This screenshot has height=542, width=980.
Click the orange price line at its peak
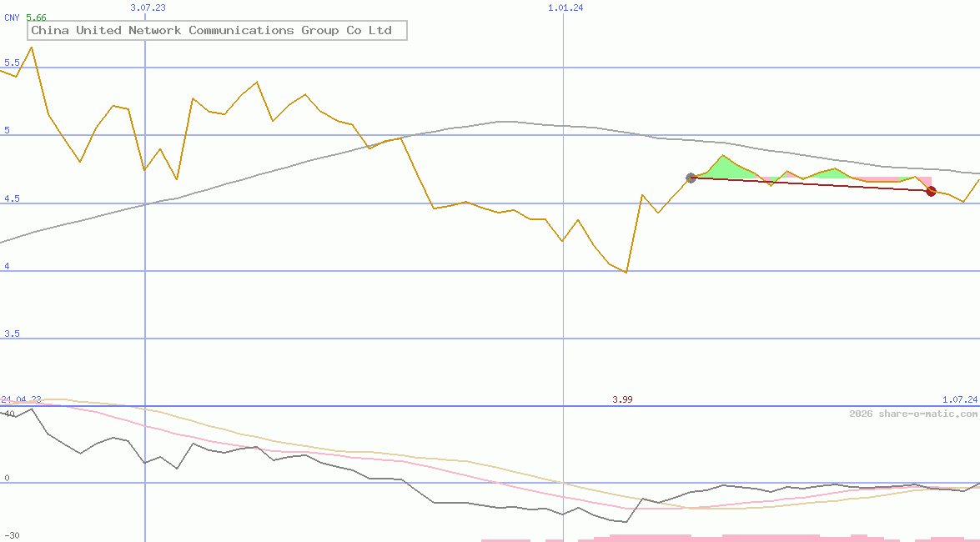click(x=31, y=48)
